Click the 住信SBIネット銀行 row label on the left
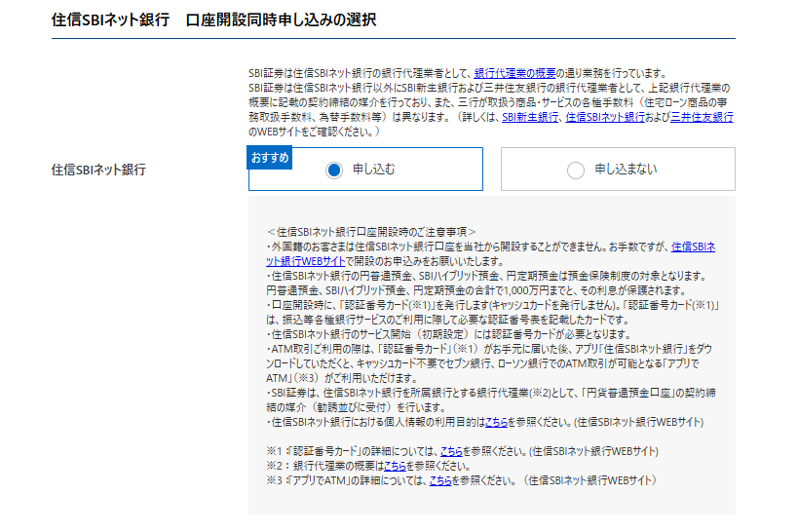This screenshot has height=532, width=798. tap(98, 170)
